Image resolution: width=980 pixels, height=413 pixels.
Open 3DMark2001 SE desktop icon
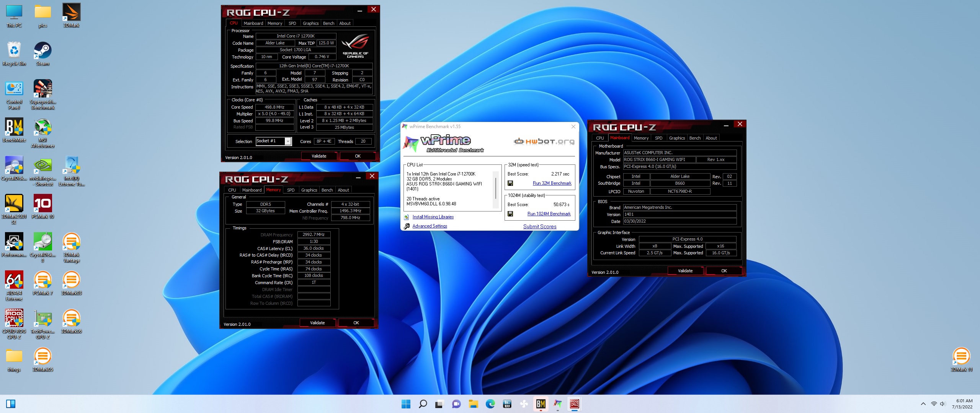click(x=14, y=209)
